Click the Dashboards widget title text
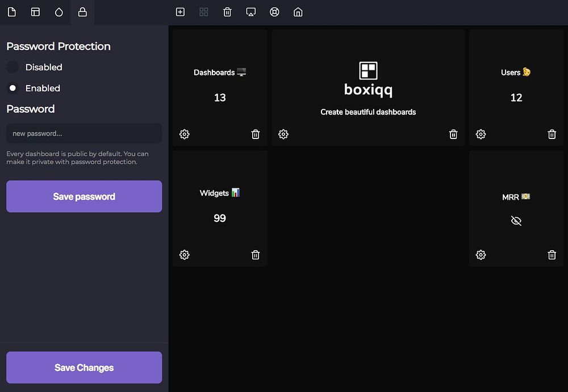Image resolution: width=568 pixels, height=392 pixels. 219,73
